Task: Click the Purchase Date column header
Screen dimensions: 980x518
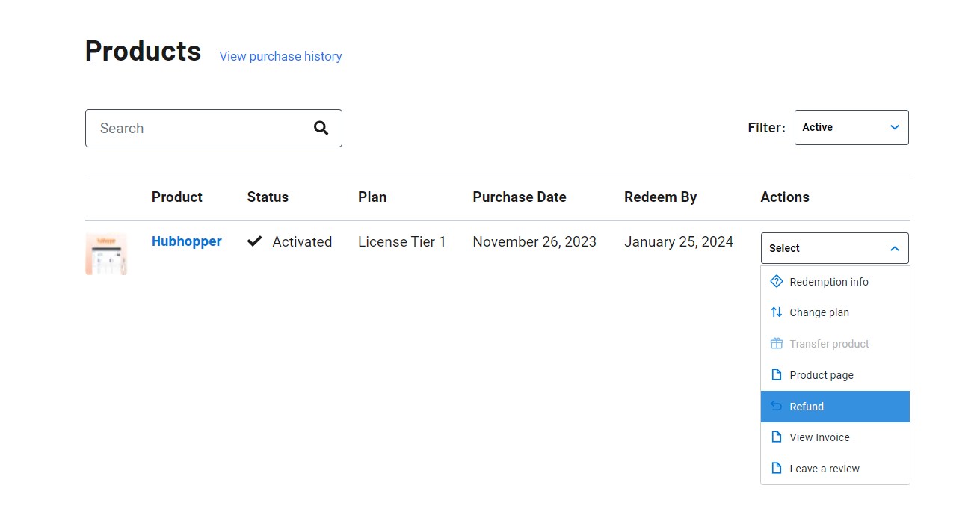Action: [x=519, y=197]
